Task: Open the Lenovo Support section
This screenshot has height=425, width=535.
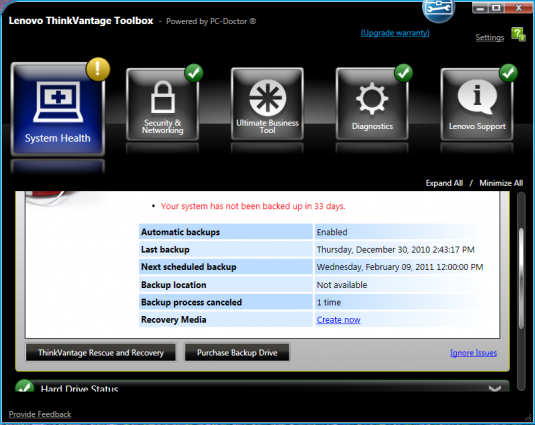Action: point(477,104)
